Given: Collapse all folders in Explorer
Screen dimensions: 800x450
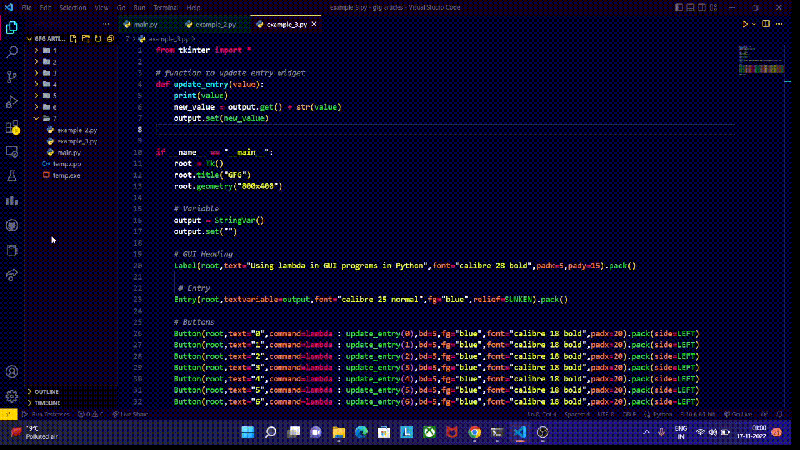Looking at the screenshot, I should (110, 39).
